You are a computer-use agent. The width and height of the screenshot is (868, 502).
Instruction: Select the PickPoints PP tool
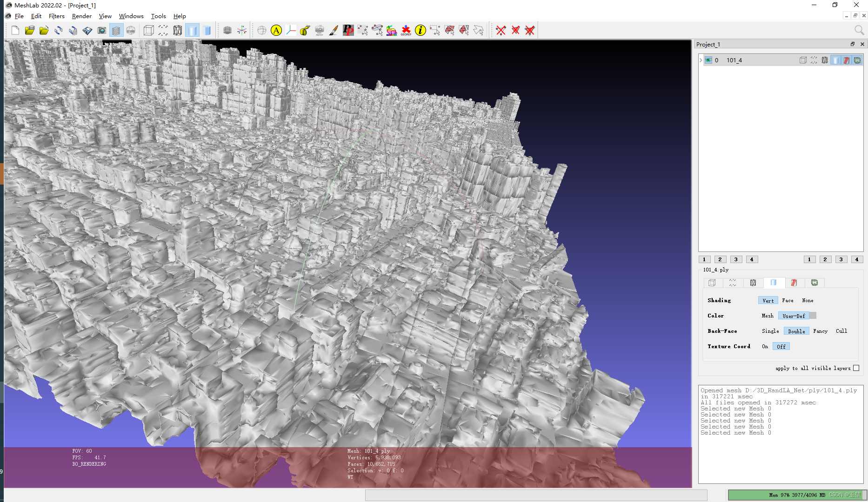pos(348,31)
